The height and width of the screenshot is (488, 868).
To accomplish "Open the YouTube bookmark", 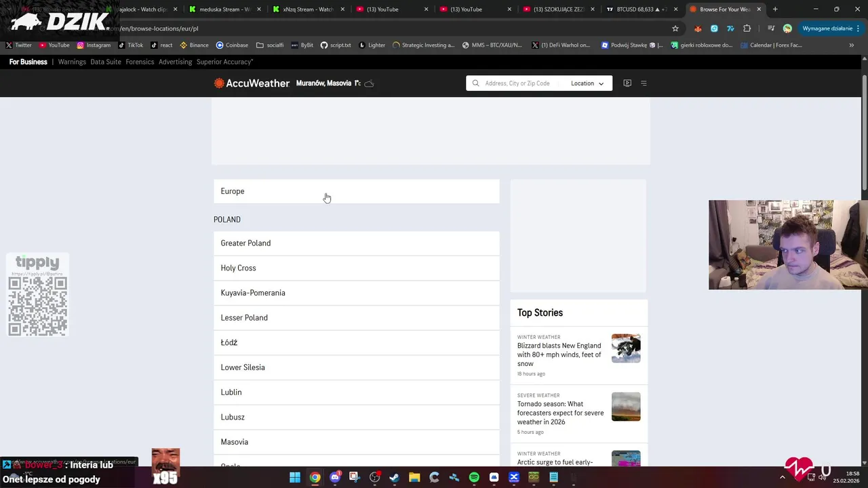I will coord(54,45).
